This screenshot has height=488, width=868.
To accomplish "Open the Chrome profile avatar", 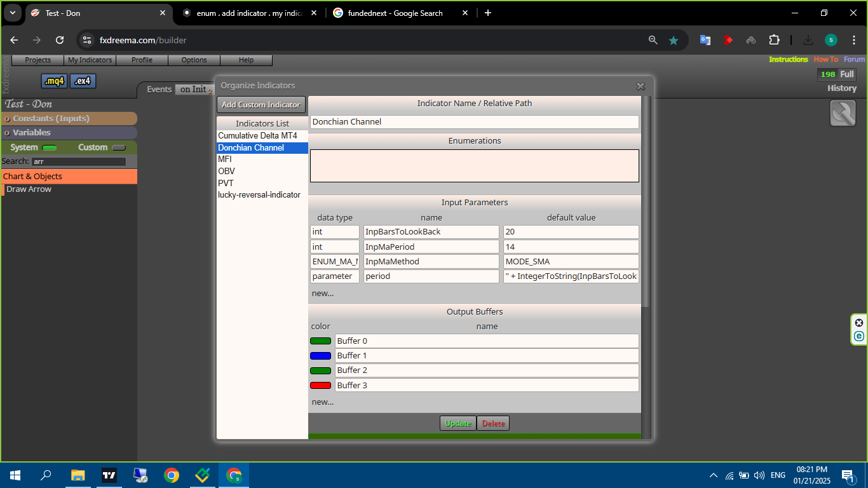I will click(831, 40).
